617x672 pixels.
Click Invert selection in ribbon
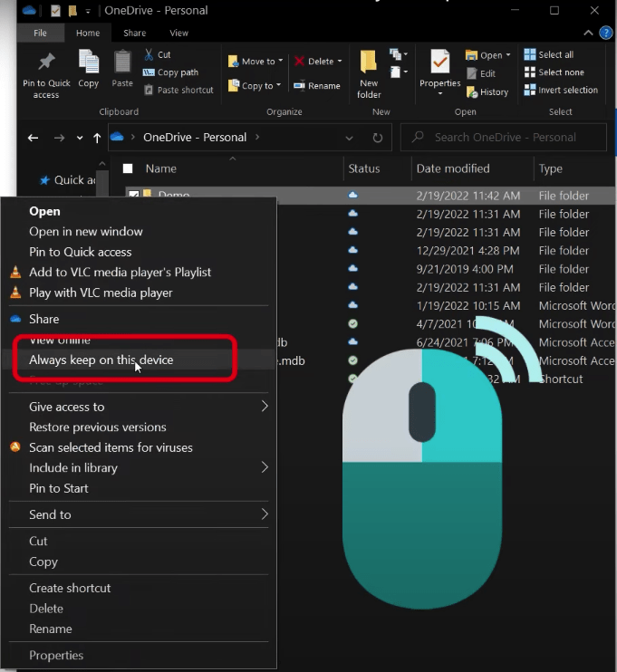point(561,90)
